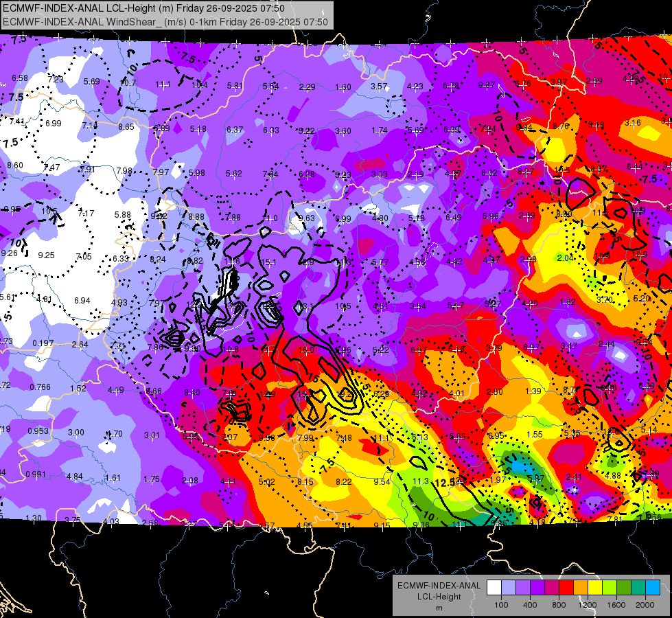Screen dimensions: 672x618
Task: Select the legend label '100'
Action: coord(502,605)
